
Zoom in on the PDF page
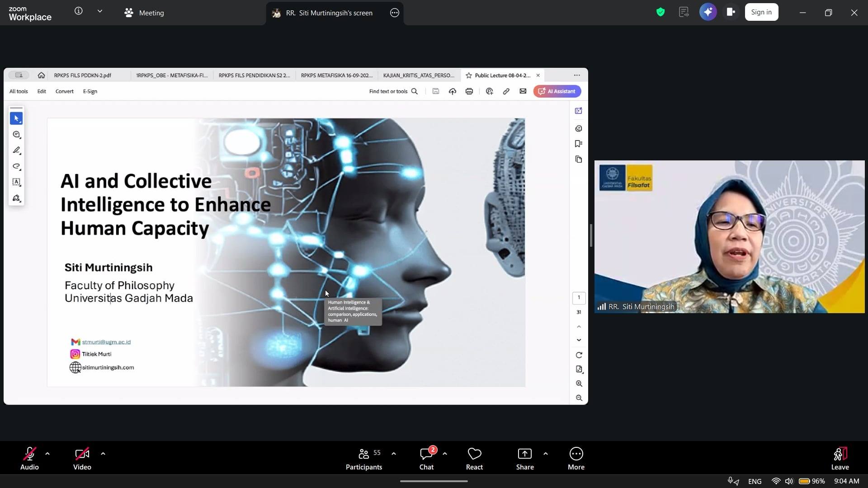coord(579,383)
